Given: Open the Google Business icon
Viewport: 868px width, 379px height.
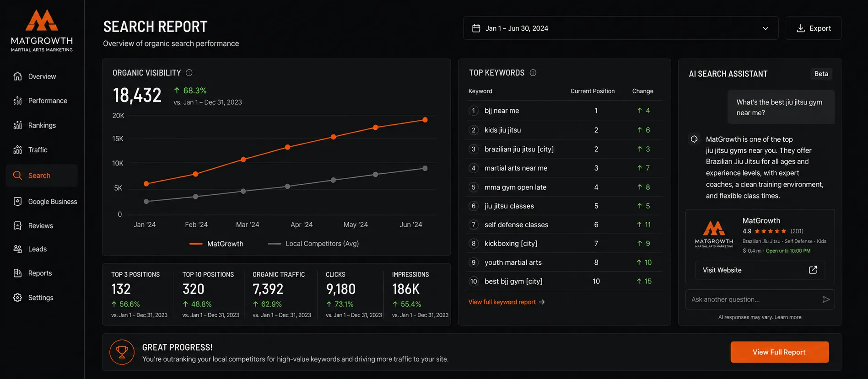Looking at the screenshot, I should point(17,202).
